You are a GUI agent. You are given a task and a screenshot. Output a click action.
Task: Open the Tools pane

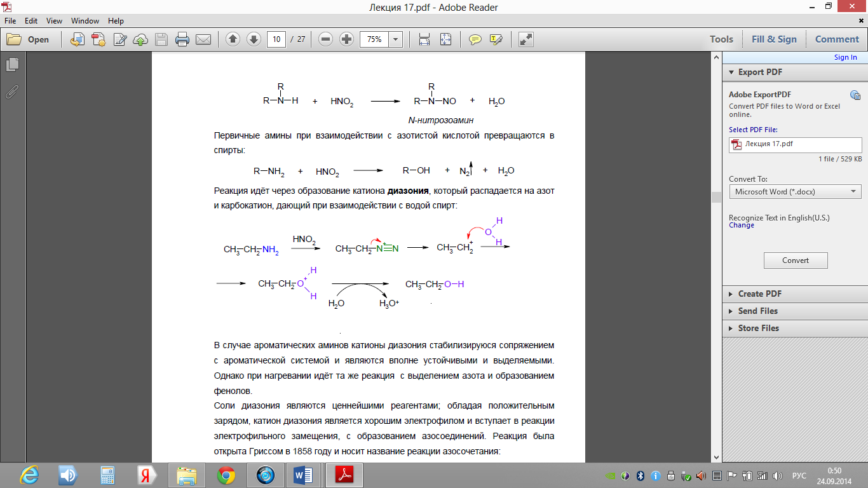[x=721, y=39]
